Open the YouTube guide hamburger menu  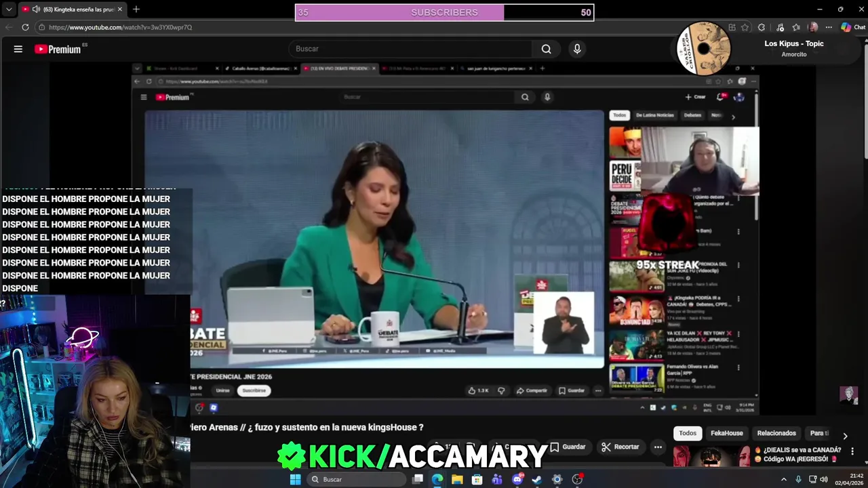point(18,49)
